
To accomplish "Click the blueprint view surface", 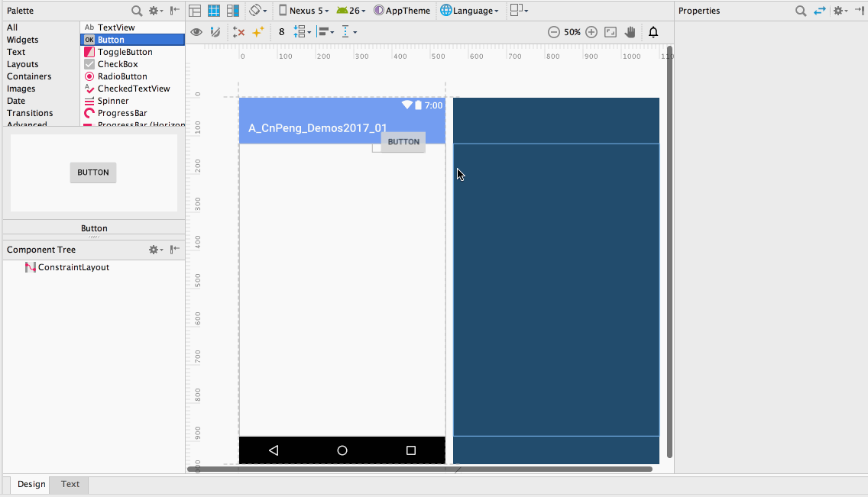I will 556,281.
